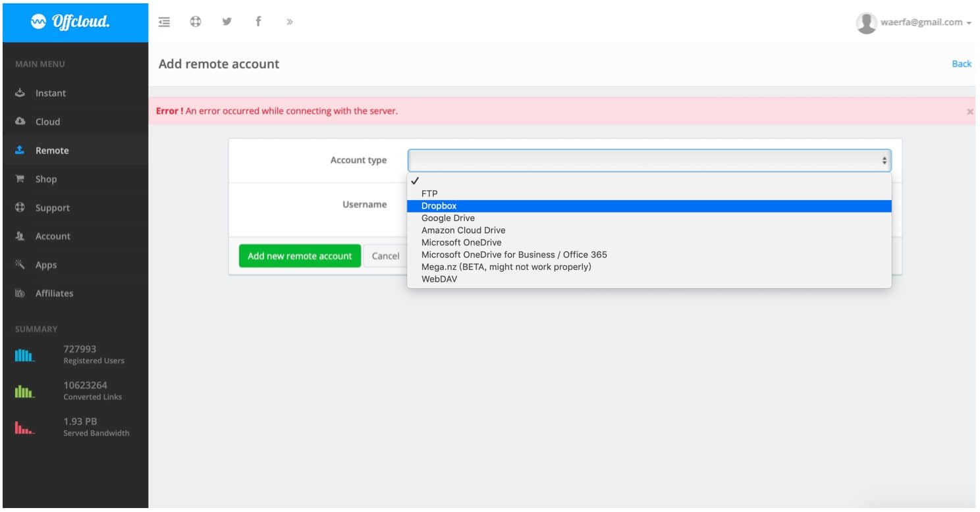This screenshot has height=512, width=980.
Task: Open the Twitter icon link
Action: tap(227, 21)
